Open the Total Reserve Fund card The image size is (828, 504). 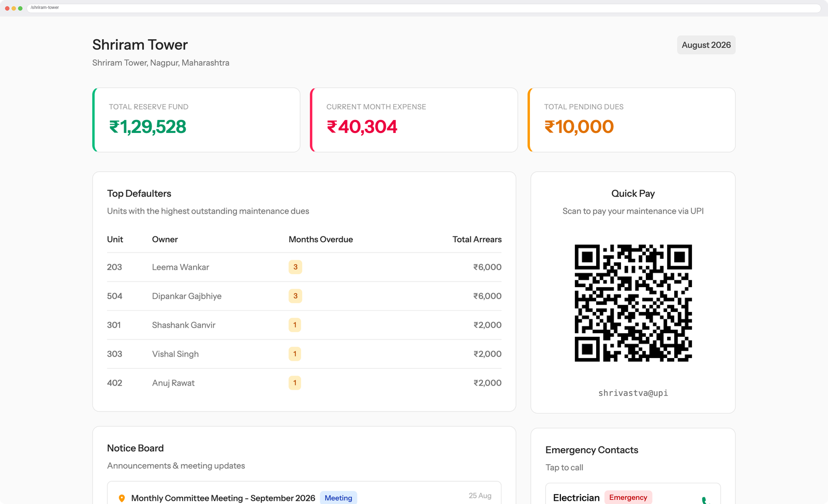(x=196, y=120)
